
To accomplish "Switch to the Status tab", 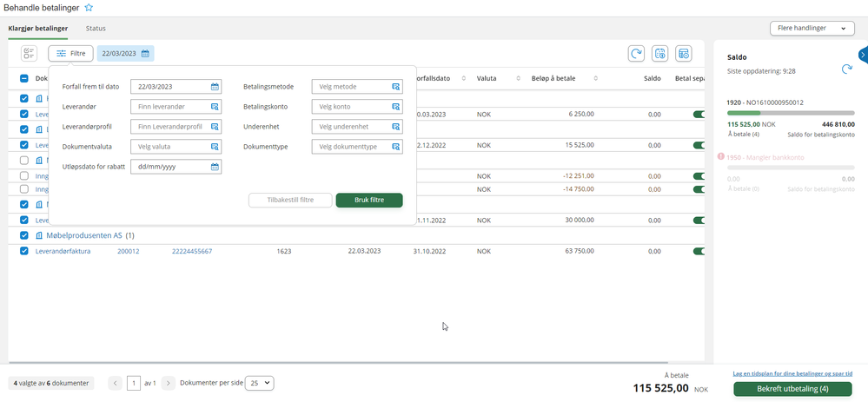I will click(x=96, y=28).
